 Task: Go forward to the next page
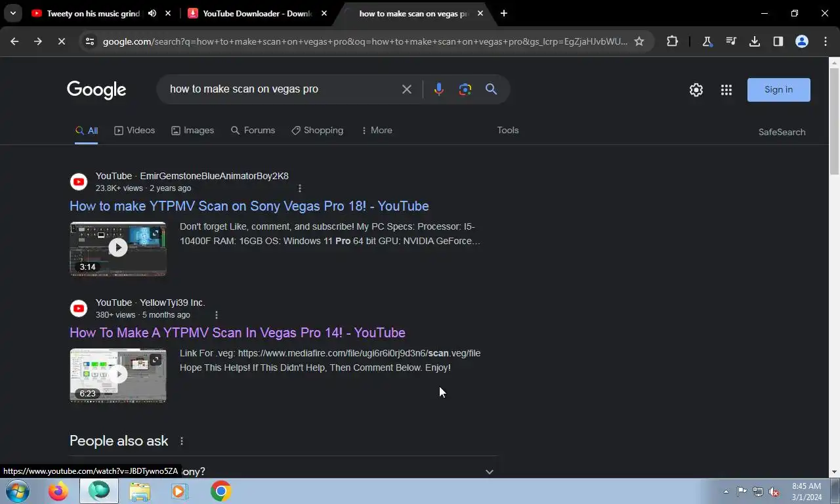tap(37, 41)
